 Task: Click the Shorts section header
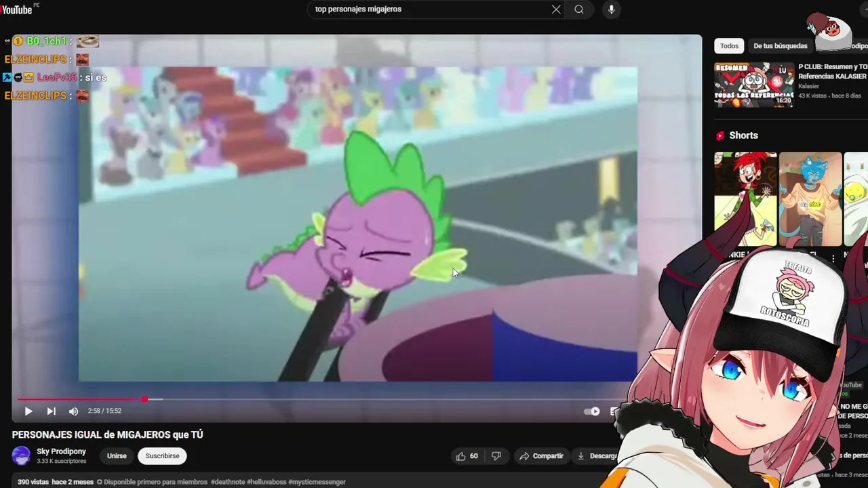point(743,136)
